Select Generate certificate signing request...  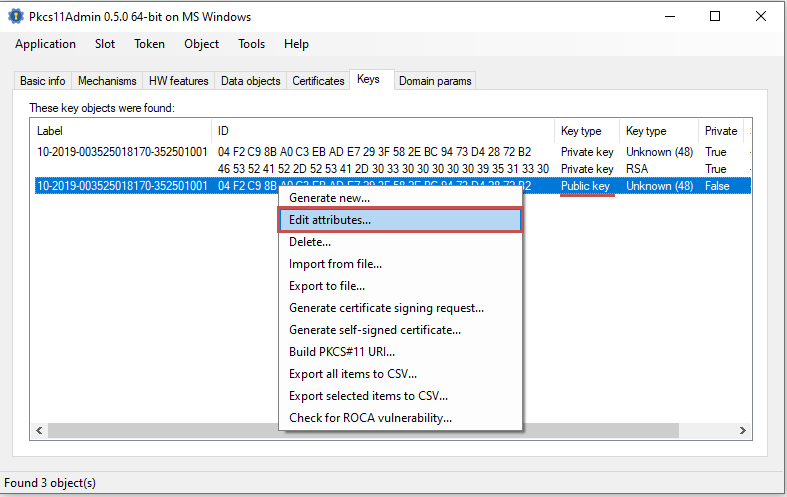point(400,308)
